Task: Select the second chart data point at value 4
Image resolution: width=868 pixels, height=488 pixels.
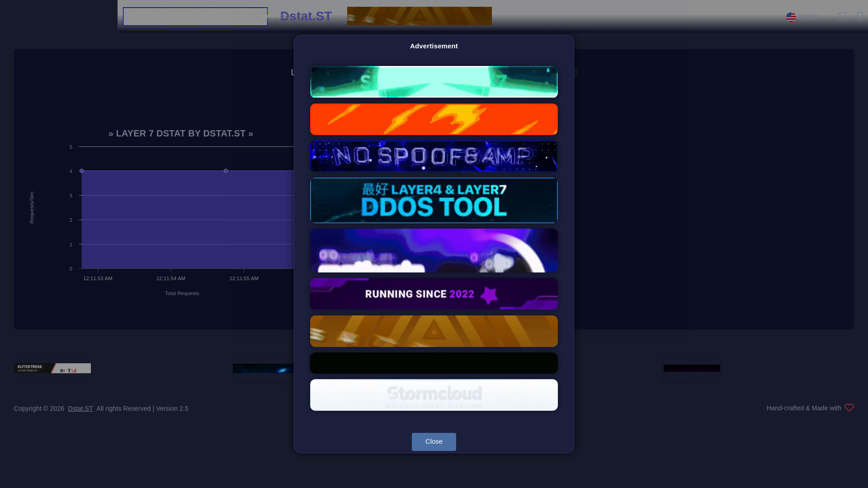Action: pyautogui.click(x=226, y=171)
